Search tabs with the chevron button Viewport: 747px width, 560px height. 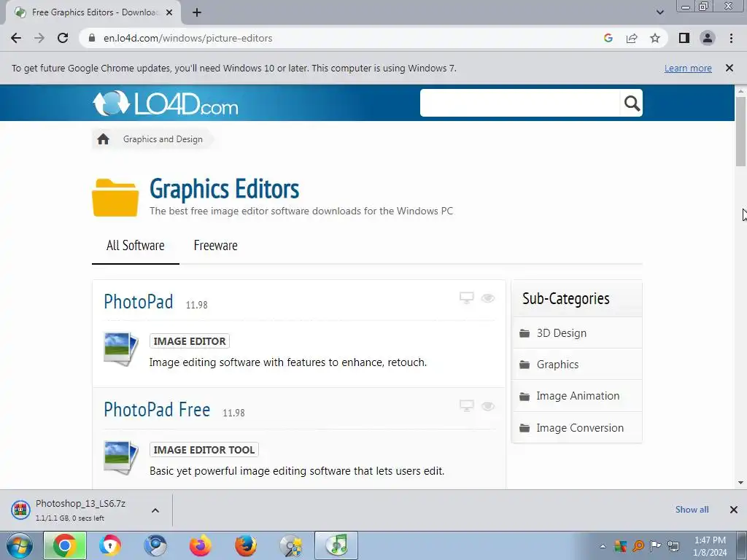click(x=659, y=12)
